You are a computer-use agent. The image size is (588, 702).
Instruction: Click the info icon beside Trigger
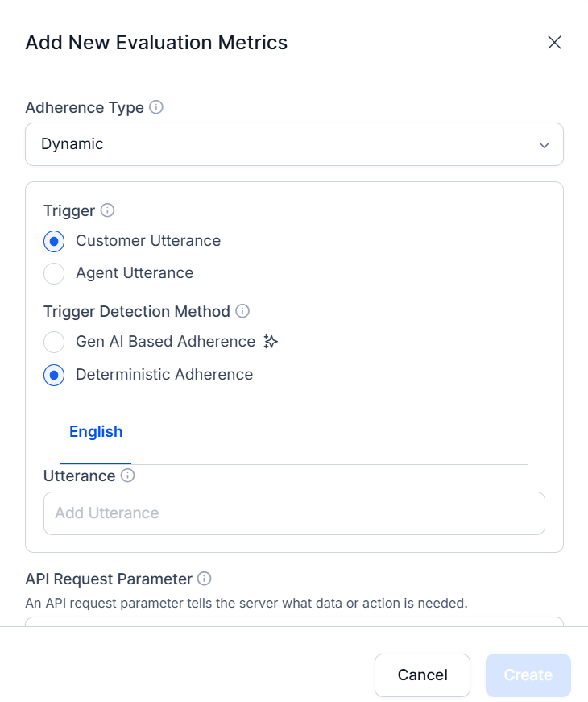[107, 210]
